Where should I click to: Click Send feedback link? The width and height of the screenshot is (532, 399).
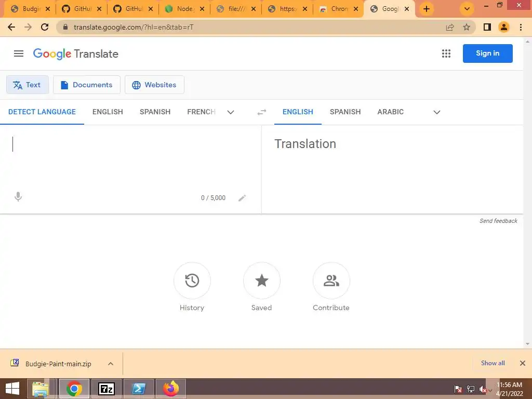click(x=498, y=221)
